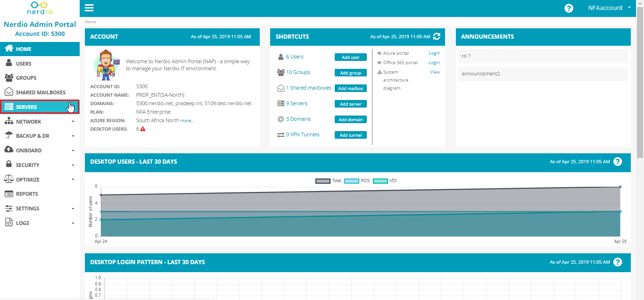Expand the Settings menu arrow

pos(73,209)
